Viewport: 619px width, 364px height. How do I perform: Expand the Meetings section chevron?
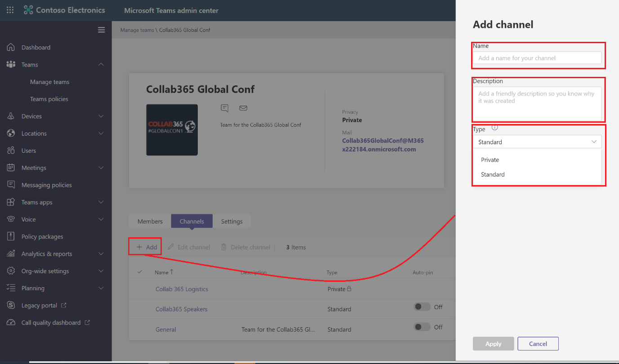coord(101,168)
